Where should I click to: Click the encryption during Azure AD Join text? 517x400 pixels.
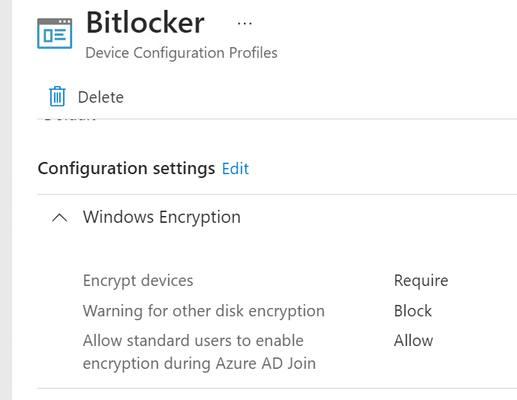199,363
